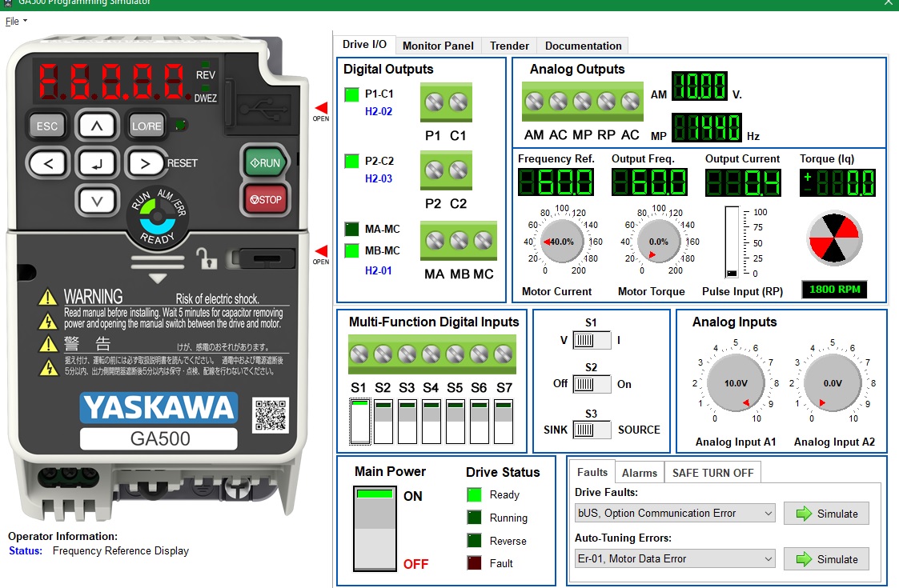Click the P2-C2 green indicator
899x588 pixels.
point(351,161)
